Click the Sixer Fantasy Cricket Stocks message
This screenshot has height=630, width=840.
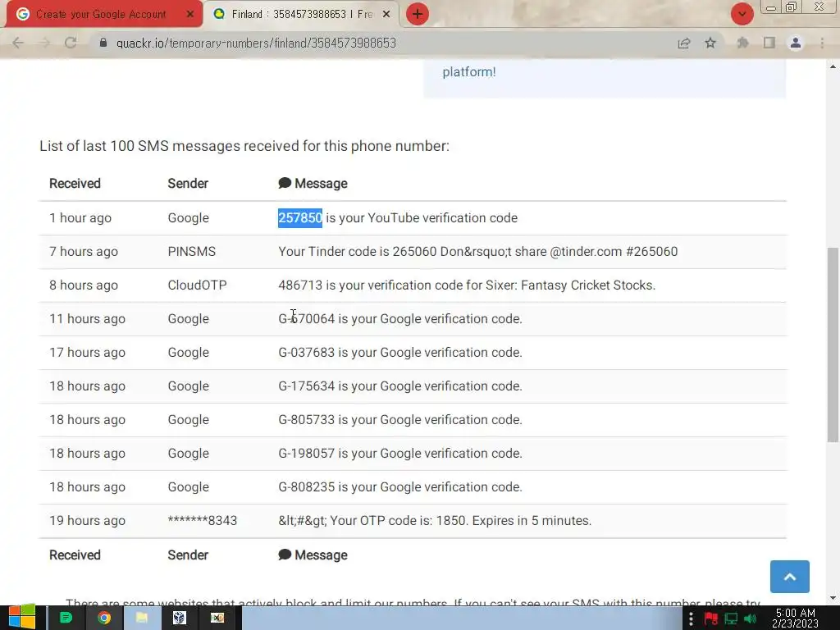(467, 285)
